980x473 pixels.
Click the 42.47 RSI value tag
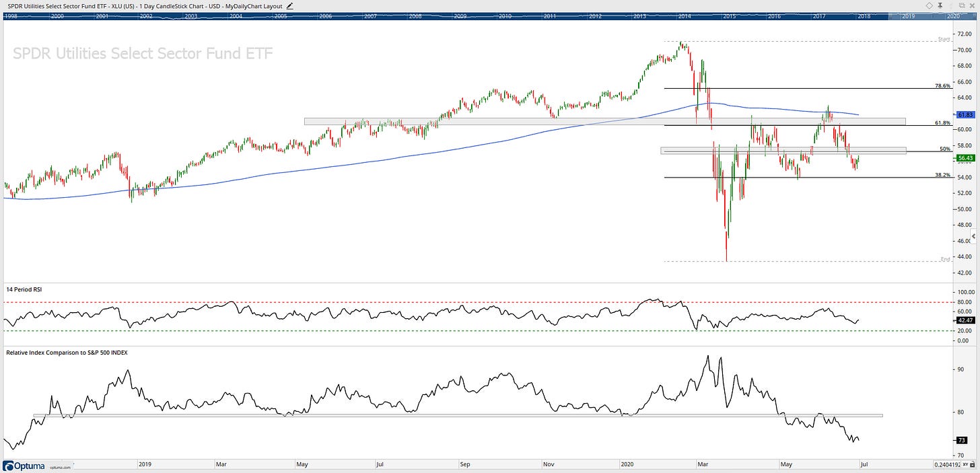[x=965, y=321]
